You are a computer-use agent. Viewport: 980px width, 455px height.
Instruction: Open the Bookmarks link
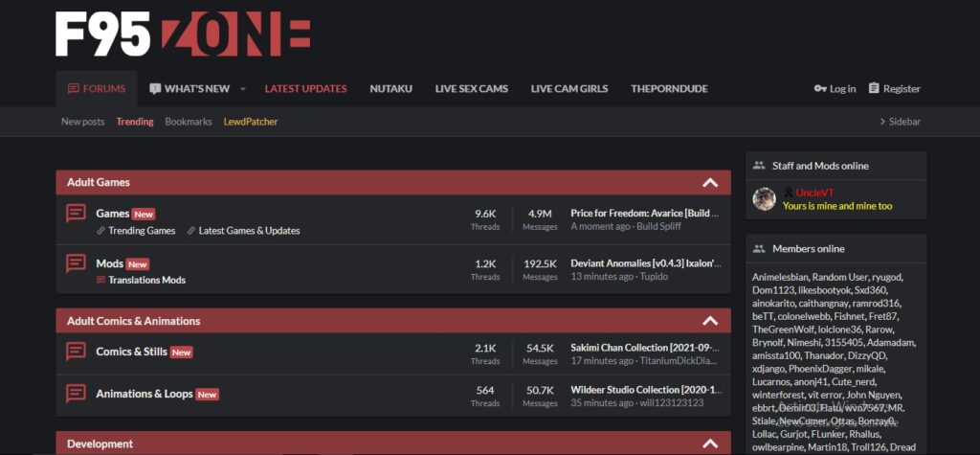pyautogui.click(x=189, y=122)
